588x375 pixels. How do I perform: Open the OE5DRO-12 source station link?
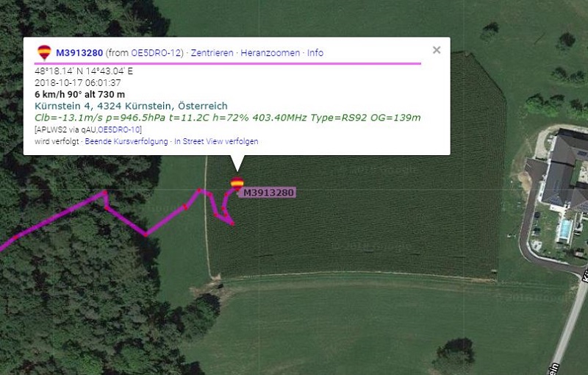tap(156, 53)
